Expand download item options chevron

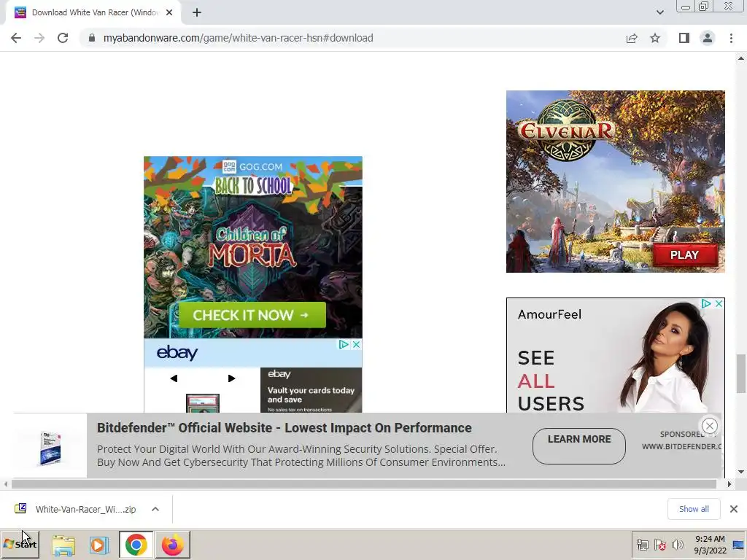155,509
